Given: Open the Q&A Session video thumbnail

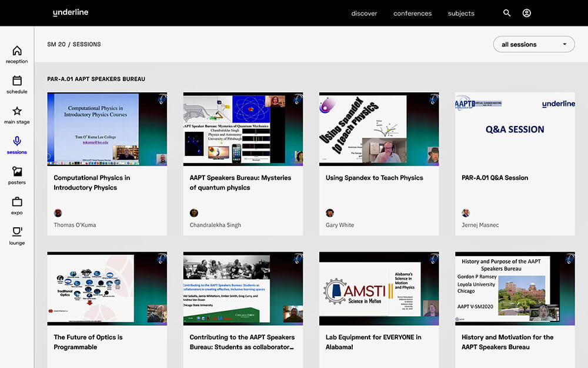Looking at the screenshot, I should pos(514,129).
